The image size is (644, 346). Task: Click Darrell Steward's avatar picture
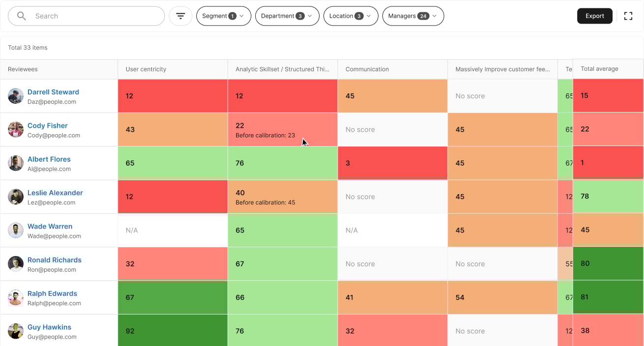(15, 96)
